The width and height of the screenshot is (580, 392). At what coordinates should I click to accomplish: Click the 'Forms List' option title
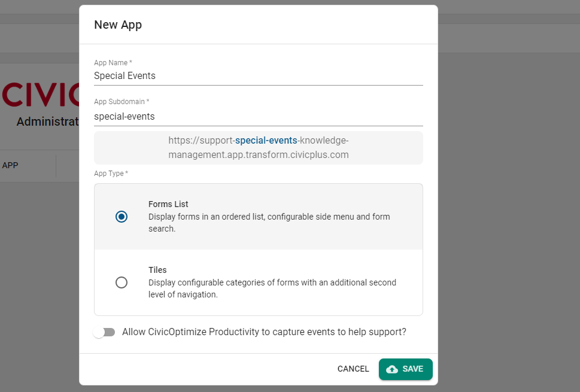pyautogui.click(x=168, y=204)
